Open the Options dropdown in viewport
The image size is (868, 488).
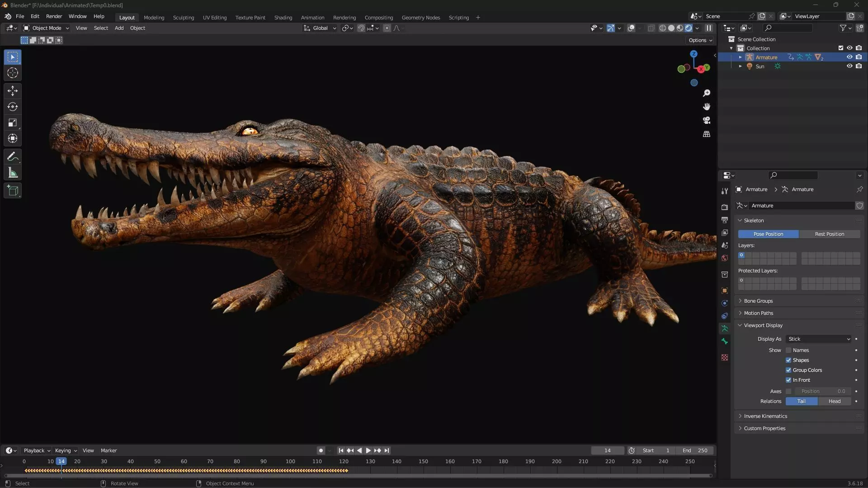[700, 40]
